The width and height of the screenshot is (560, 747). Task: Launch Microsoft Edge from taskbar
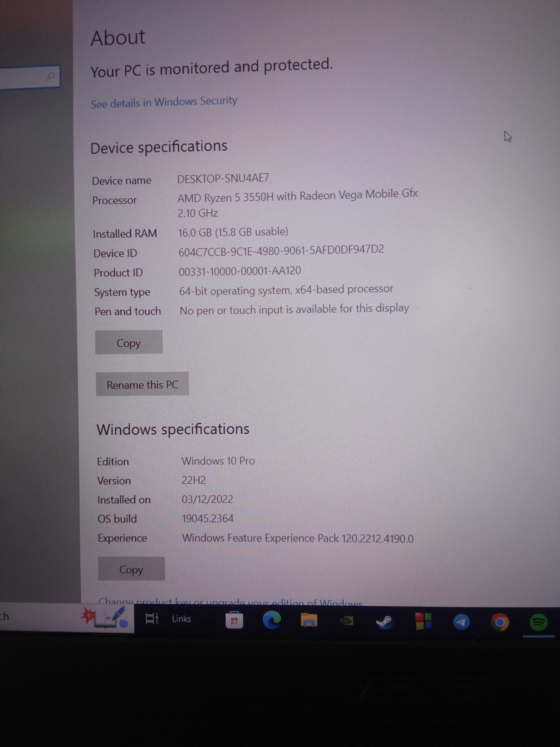tap(272, 620)
